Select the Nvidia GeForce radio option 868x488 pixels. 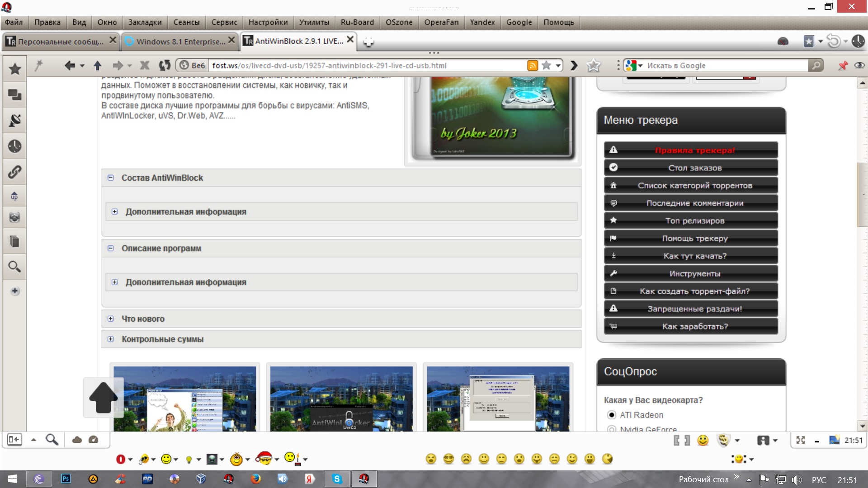(x=612, y=429)
